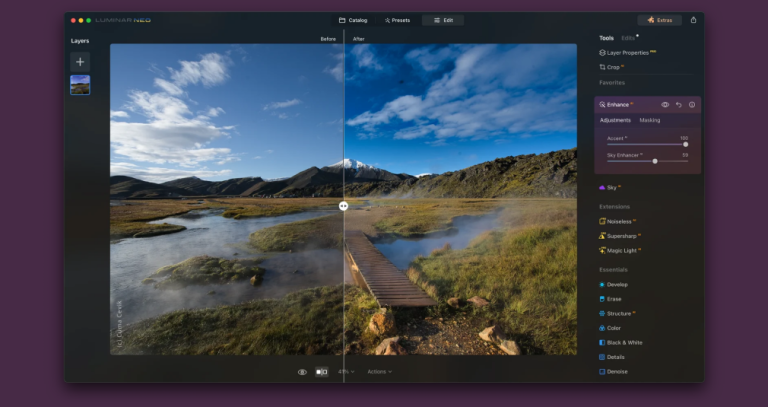This screenshot has height=407, width=768.
Task: Click the Extensions section label
Action: [614, 207]
